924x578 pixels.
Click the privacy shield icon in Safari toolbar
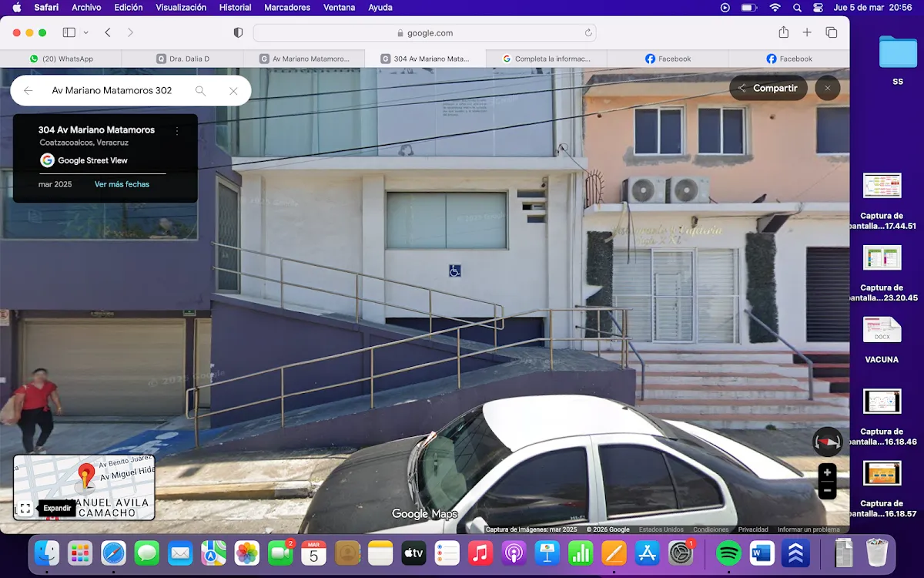click(x=238, y=32)
